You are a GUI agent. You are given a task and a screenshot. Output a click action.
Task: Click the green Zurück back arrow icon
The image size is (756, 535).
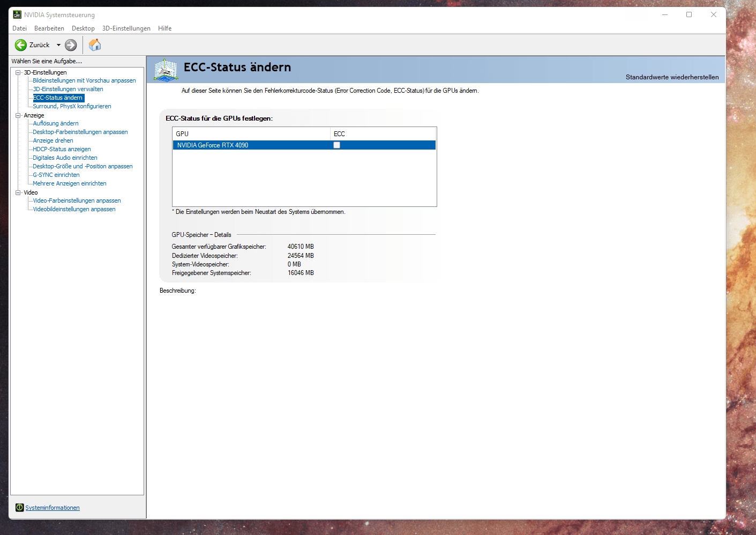[21, 45]
